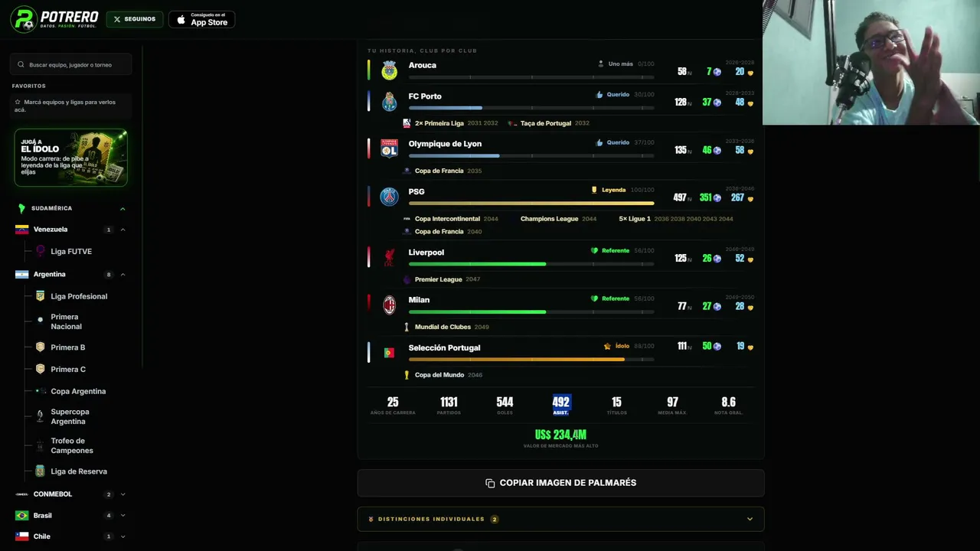Click the Olympique de Lyon crest

389,148
